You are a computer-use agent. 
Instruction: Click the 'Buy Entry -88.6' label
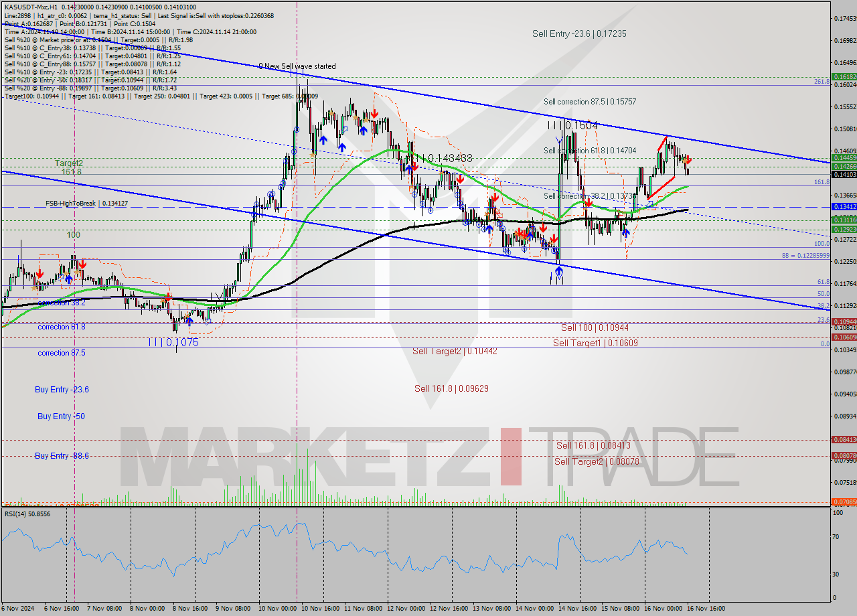pyautogui.click(x=62, y=455)
